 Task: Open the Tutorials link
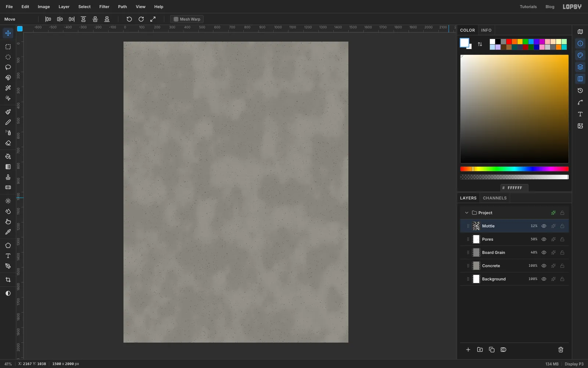(x=528, y=7)
